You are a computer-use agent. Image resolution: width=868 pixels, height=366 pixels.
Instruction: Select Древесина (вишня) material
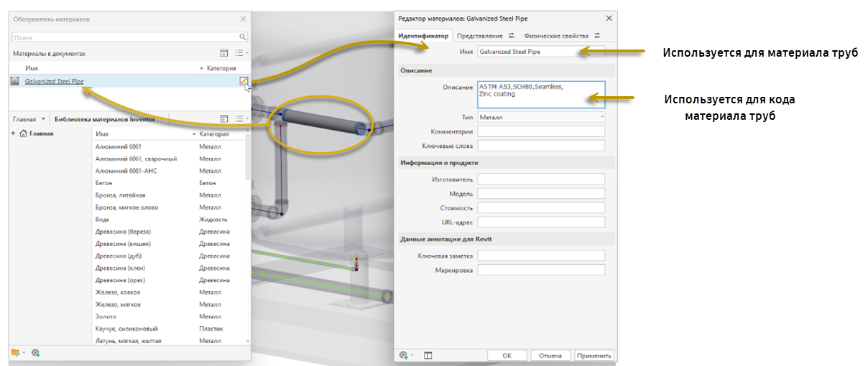[169, 244]
